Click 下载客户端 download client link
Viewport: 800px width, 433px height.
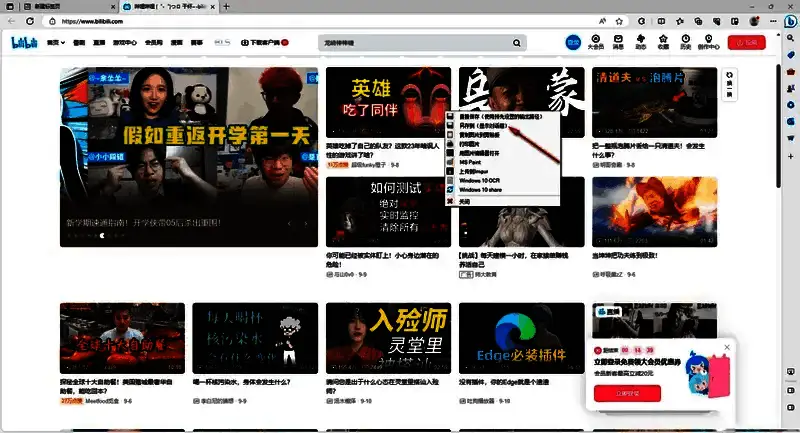pos(264,43)
